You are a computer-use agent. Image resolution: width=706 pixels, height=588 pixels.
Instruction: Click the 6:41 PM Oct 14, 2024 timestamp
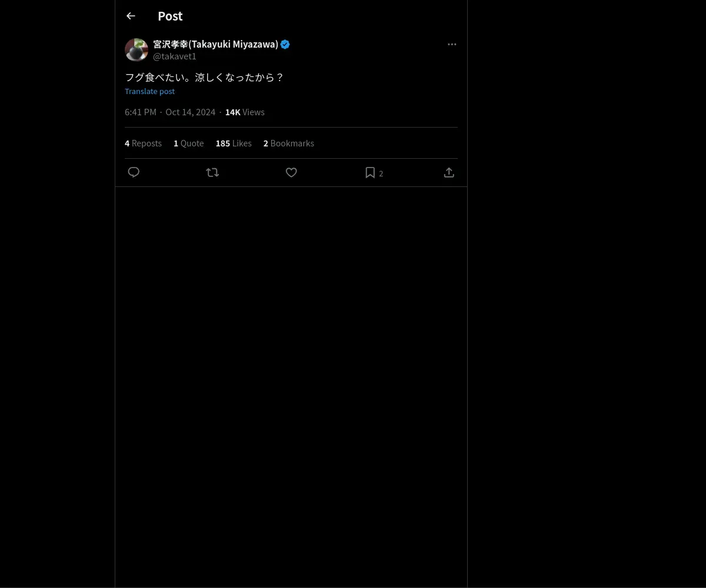170,112
